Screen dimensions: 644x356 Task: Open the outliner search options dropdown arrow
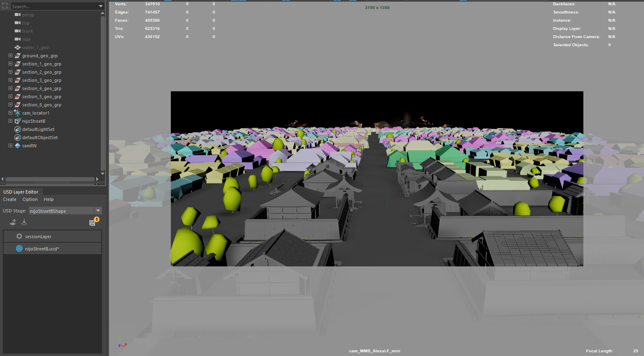(101, 6)
